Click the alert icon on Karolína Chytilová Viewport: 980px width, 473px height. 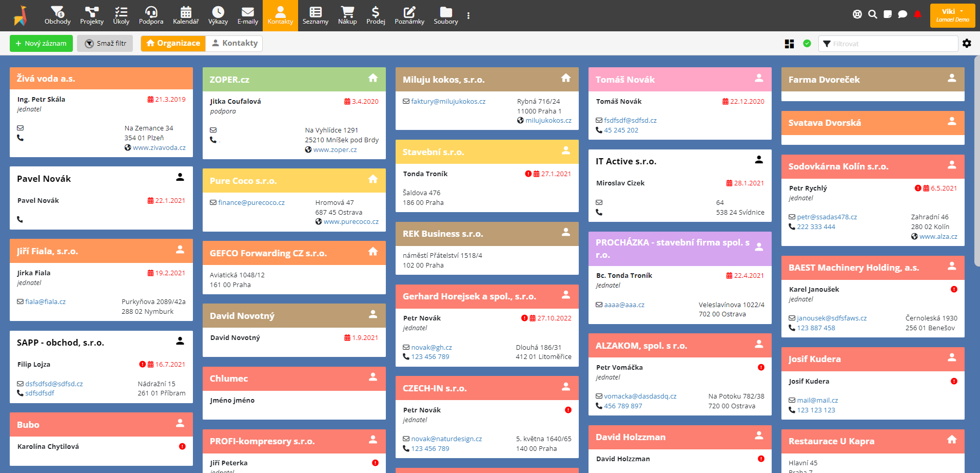[182, 446]
